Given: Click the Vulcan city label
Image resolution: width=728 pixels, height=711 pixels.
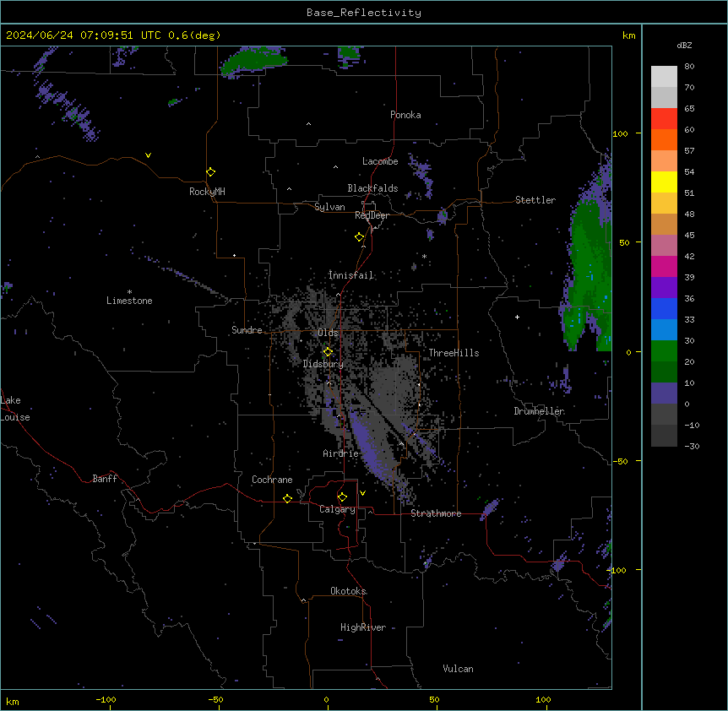Looking at the screenshot, I should coord(458,669).
